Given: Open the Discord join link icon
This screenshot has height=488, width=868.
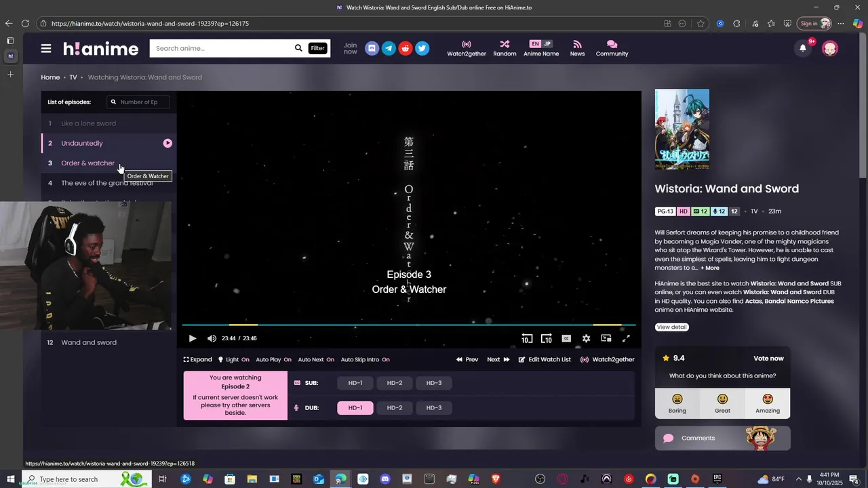Looking at the screenshot, I should pyautogui.click(x=372, y=48).
